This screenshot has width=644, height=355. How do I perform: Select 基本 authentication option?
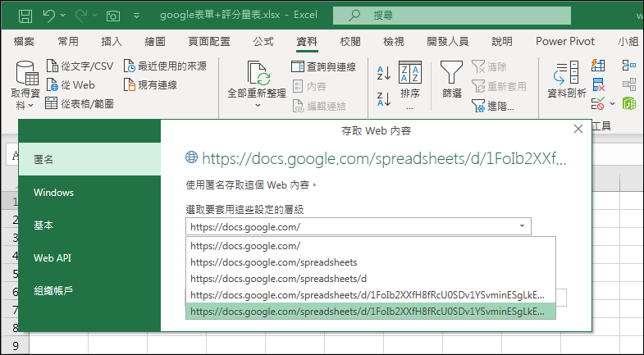[89, 225]
